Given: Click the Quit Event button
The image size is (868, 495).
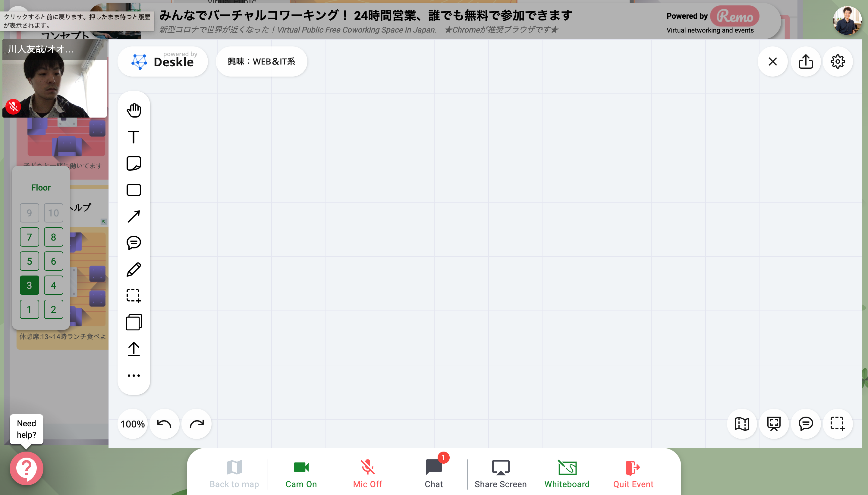Looking at the screenshot, I should point(633,474).
